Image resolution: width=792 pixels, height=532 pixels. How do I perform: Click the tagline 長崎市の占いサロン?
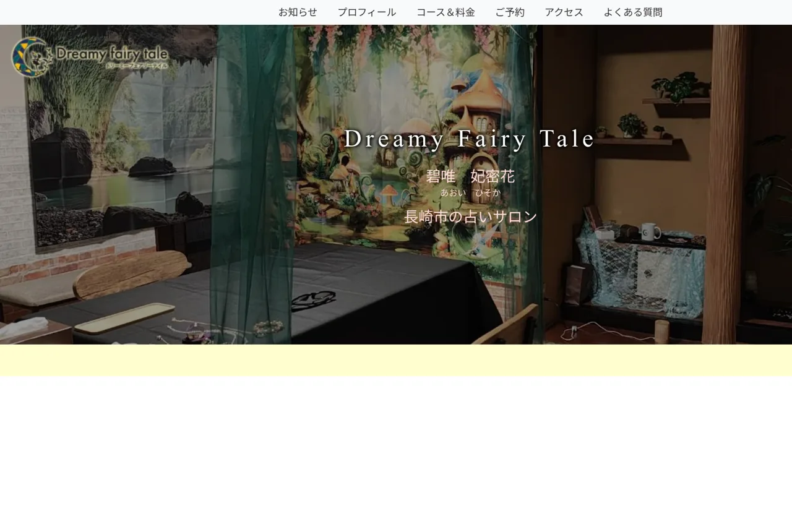pyautogui.click(x=470, y=217)
